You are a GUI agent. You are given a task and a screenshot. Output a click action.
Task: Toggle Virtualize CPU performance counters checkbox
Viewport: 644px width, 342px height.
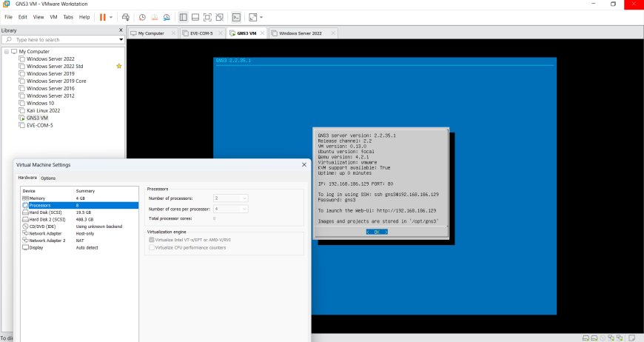coord(152,247)
